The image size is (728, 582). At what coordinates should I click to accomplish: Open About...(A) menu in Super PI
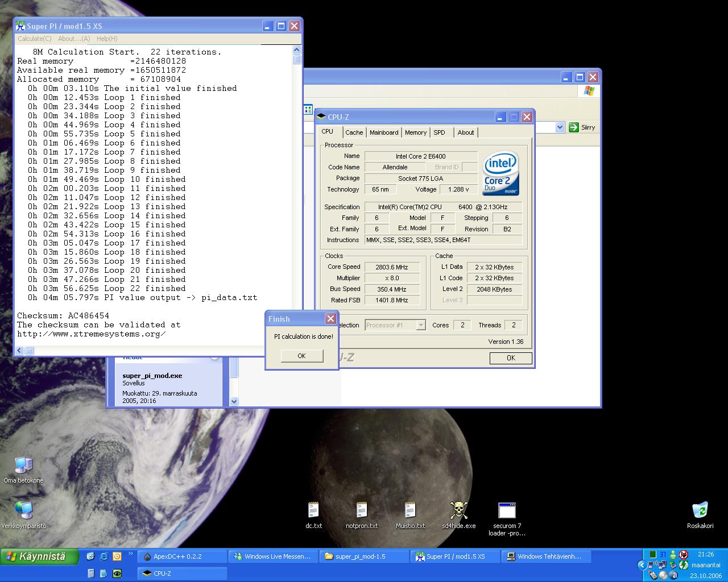tap(74, 39)
